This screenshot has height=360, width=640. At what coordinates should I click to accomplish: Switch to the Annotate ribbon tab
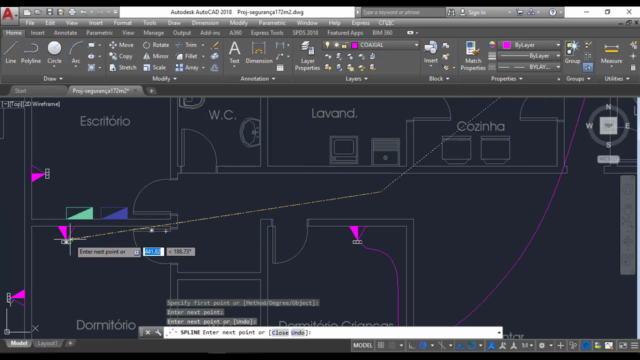pyautogui.click(x=65, y=33)
